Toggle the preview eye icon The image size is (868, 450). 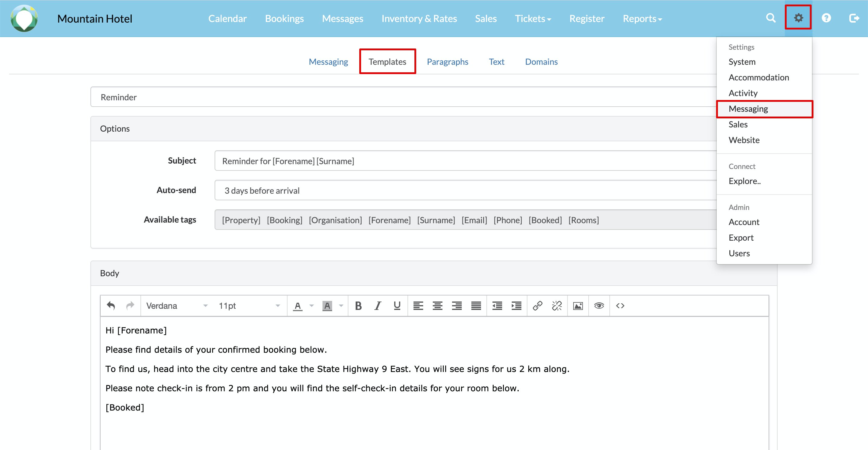point(599,305)
